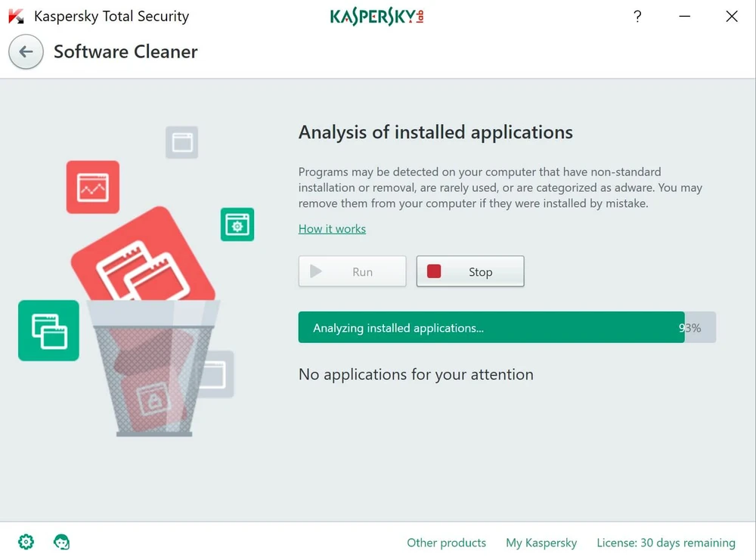Open Settings via the gear icon
756x560 pixels.
tap(26, 542)
